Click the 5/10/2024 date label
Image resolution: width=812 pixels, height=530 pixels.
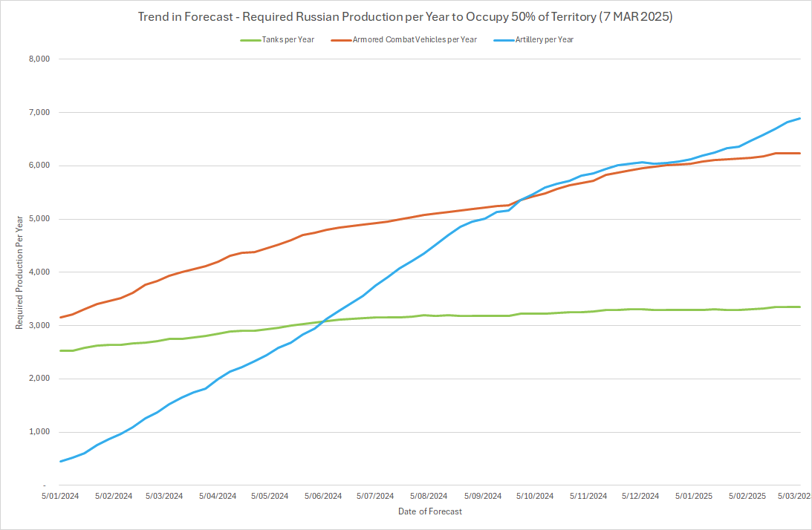point(535,496)
